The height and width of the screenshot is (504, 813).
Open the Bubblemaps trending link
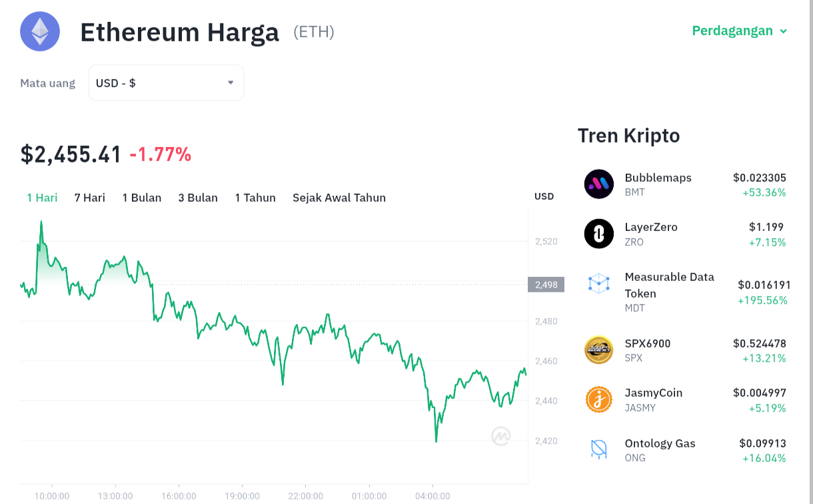[686, 184]
